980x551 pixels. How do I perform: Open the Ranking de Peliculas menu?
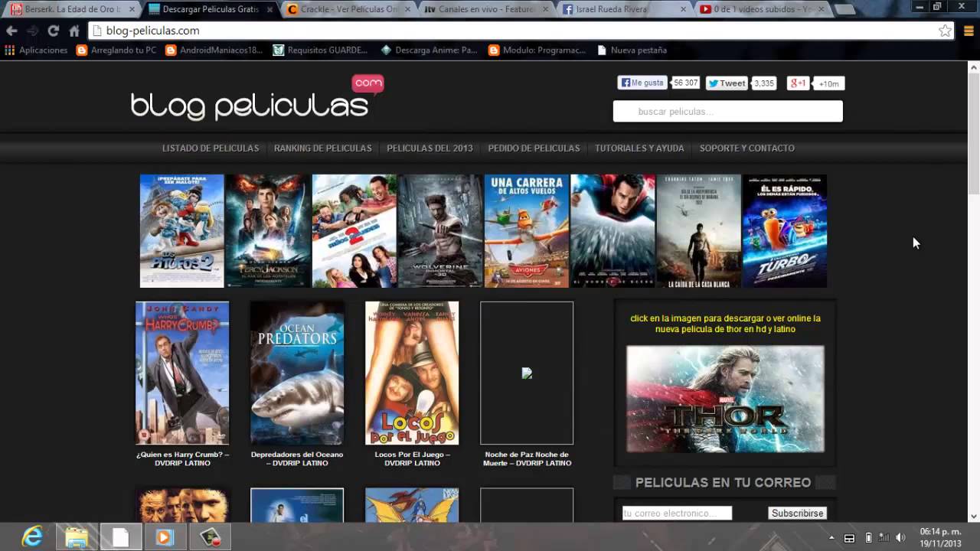[323, 148]
